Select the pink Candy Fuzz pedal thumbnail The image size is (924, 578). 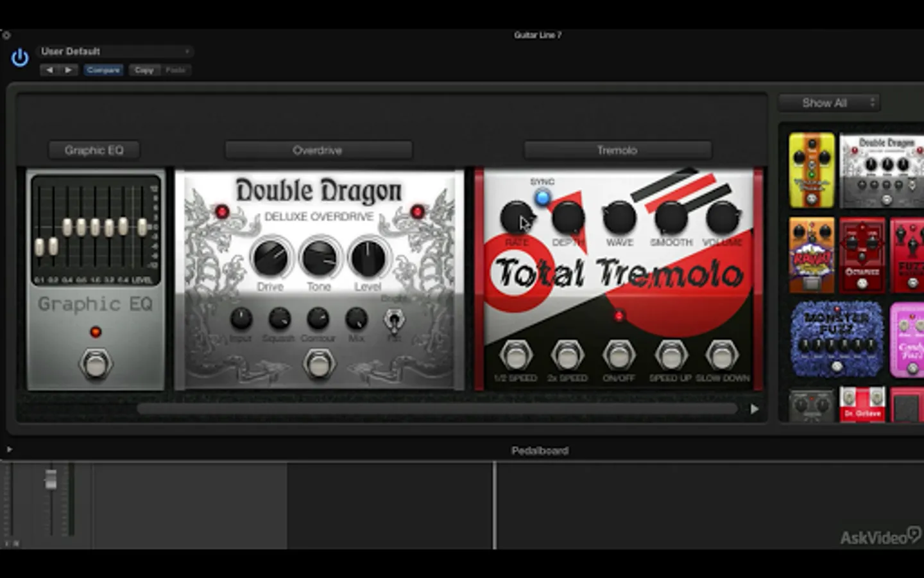point(907,340)
